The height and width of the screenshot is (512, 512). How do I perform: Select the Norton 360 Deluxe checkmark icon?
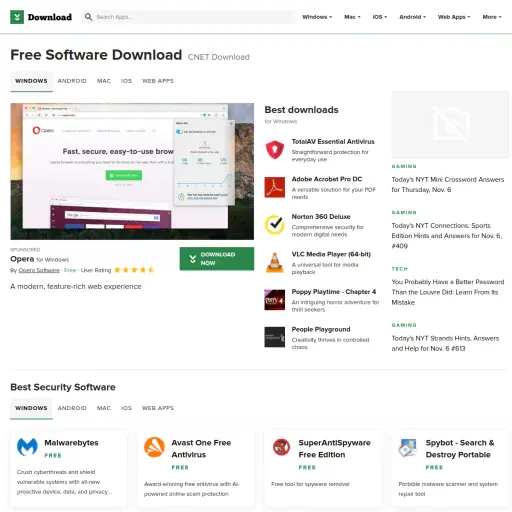[275, 225]
